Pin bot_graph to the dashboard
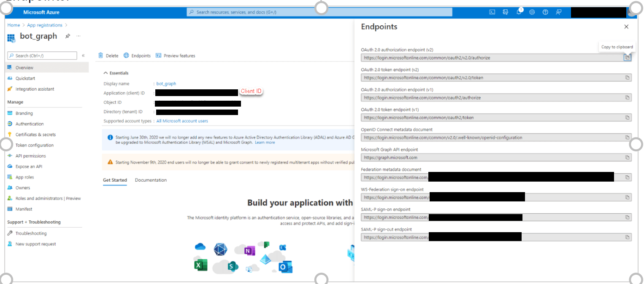The image size is (644, 284). pyautogui.click(x=67, y=36)
